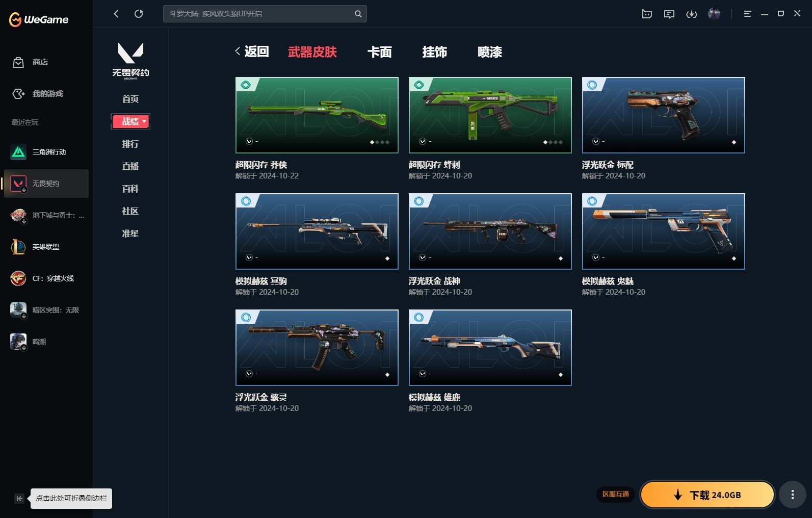
Task: Open the folder icon in title bar
Action: click(x=646, y=14)
